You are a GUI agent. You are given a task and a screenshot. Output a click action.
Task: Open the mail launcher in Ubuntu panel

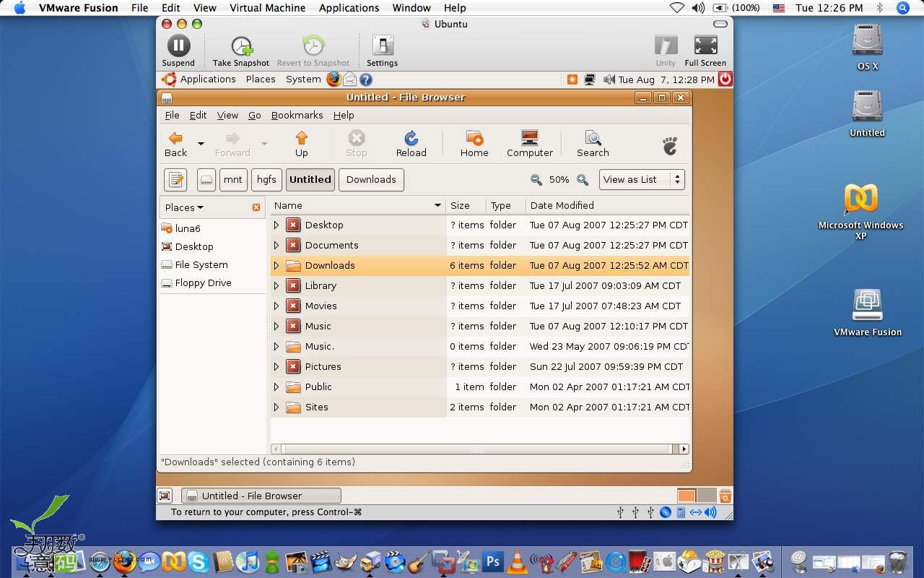(x=350, y=79)
